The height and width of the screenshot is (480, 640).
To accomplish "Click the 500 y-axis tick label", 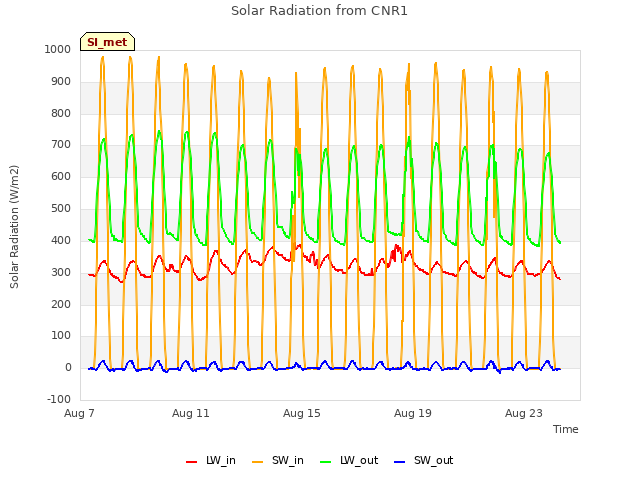I will tap(61, 209).
